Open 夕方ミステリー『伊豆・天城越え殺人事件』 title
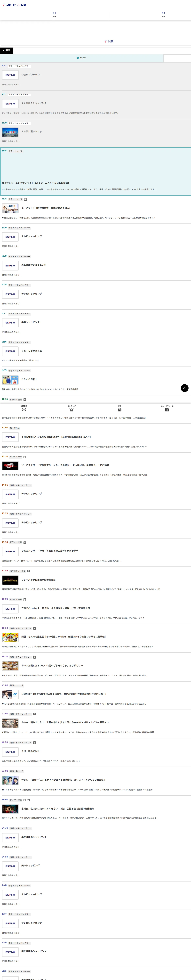191x980 pixels. point(50,551)
